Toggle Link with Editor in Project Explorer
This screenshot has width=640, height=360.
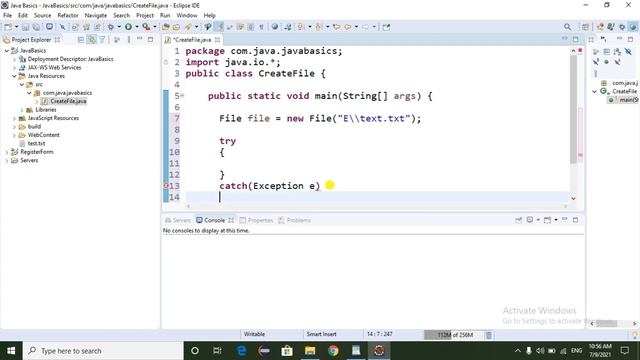[92, 40]
